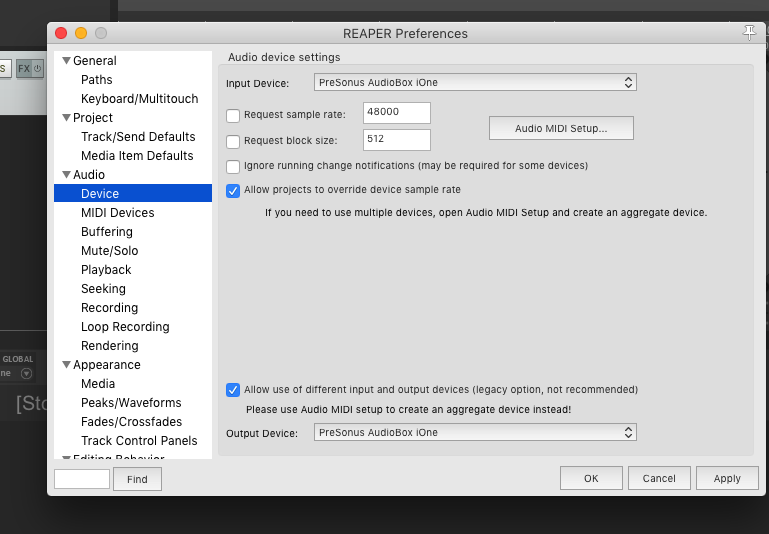Open the track FX button
Viewport: 769px width, 534px height.
click(24, 69)
